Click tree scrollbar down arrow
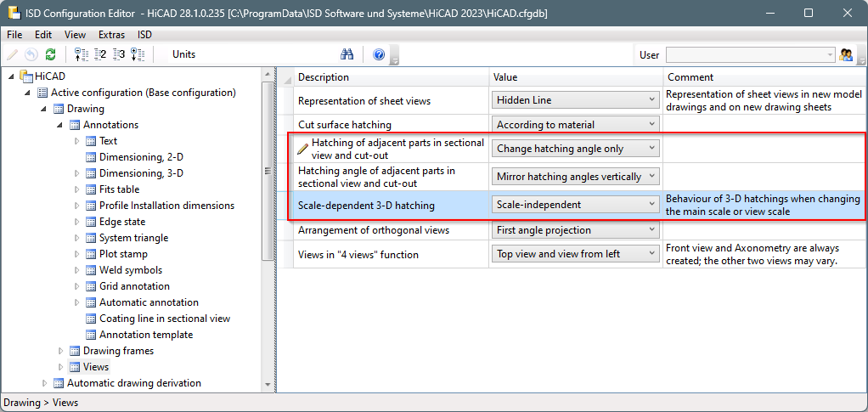Screen dimensions: 868x412 coord(268,384)
